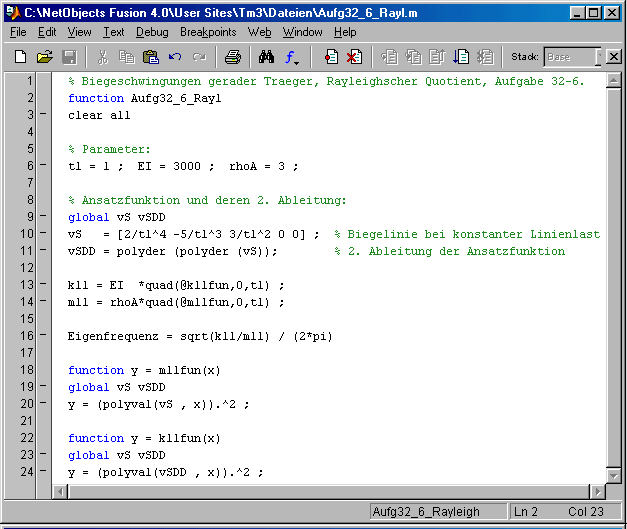Viewport: 627px width, 529px height.
Task: Open the Breakpoints menu
Action: tap(208, 32)
